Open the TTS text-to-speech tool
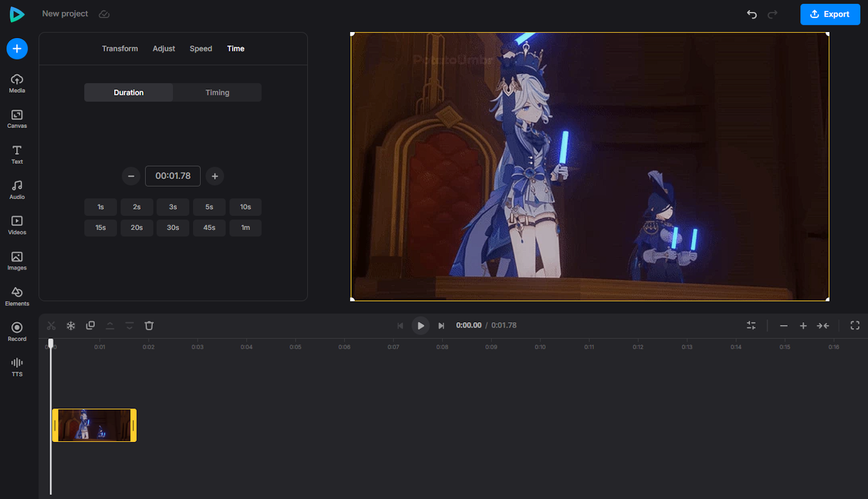The height and width of the screenshot is (499, 868). [17, 367]
